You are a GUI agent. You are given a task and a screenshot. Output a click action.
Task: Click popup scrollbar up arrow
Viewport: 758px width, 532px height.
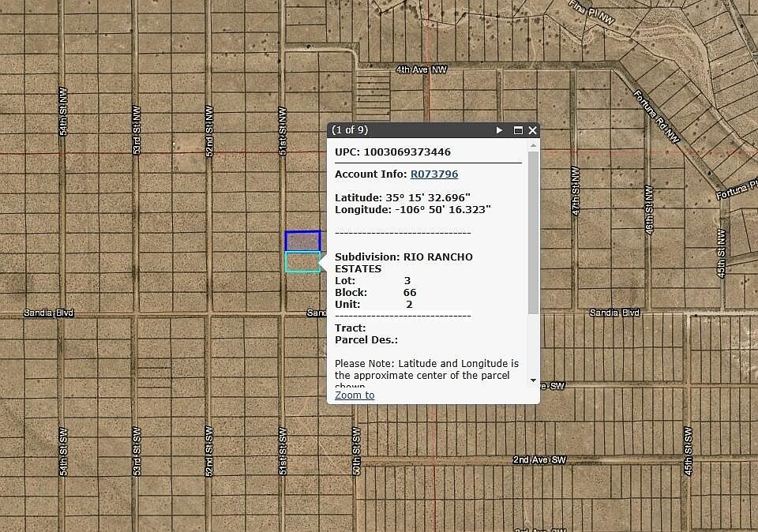click(533, 145)
